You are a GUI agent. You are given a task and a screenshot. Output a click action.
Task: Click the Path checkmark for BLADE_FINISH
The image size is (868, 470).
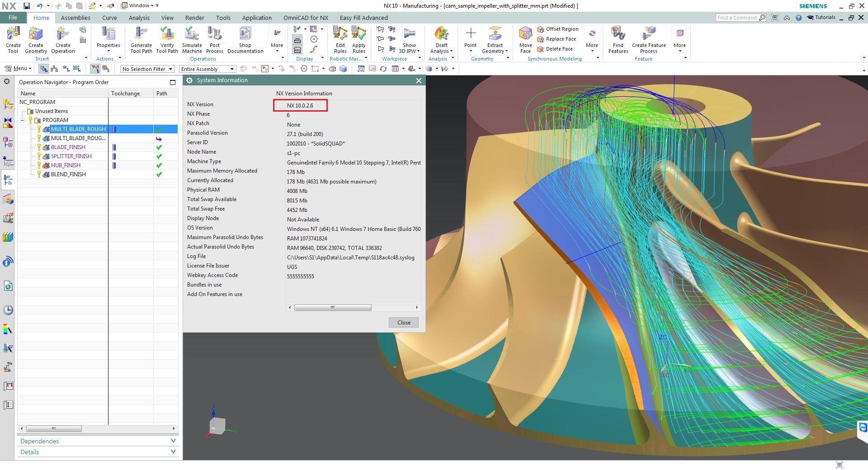pyautogui.click(x=159, y=147)
